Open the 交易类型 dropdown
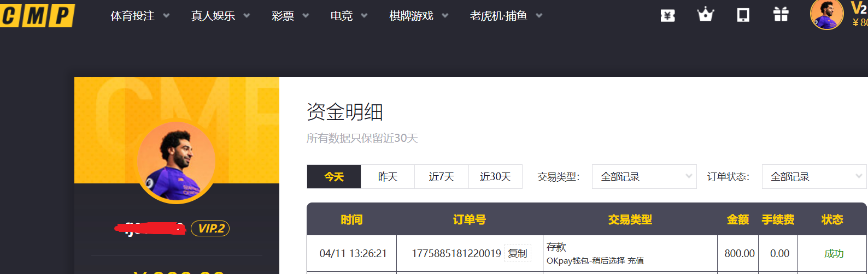868x274 pixels. click(x=644, y=177)
